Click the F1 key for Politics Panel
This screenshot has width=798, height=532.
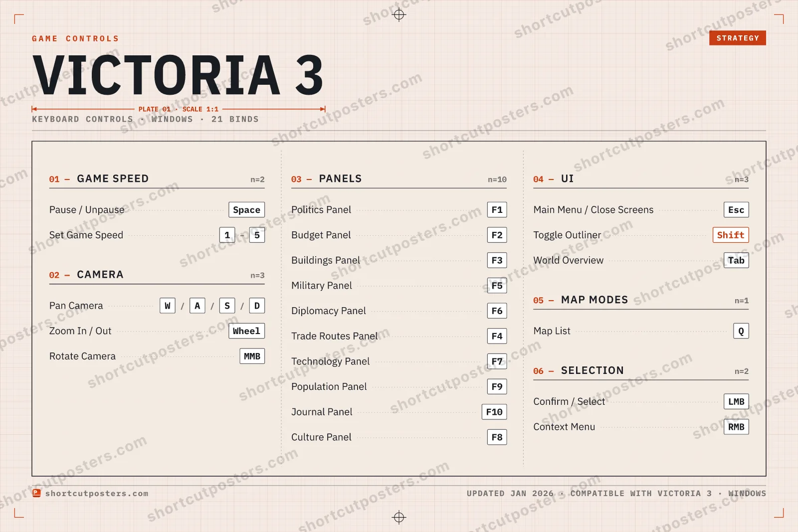point(497,210)
